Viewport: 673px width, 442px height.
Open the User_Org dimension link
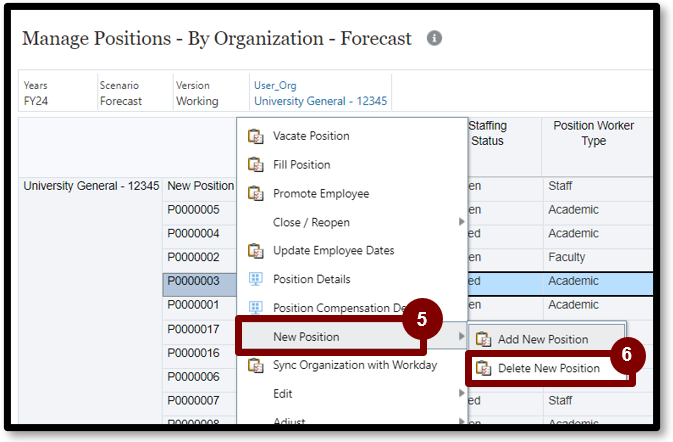point(275,86)
